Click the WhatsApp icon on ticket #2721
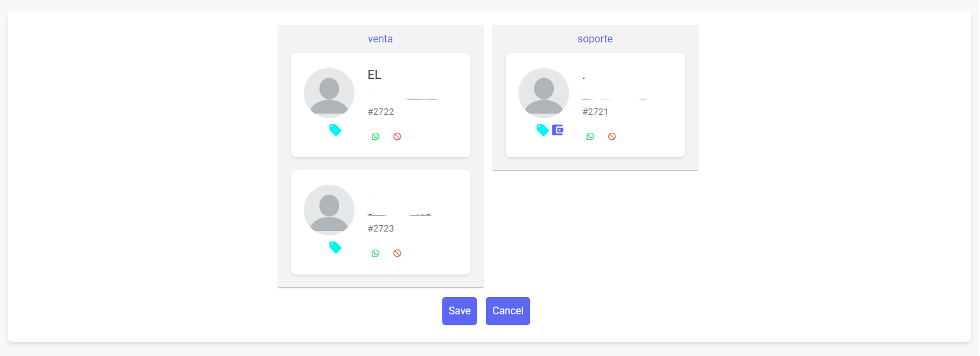980x356 pixels. 590,137
